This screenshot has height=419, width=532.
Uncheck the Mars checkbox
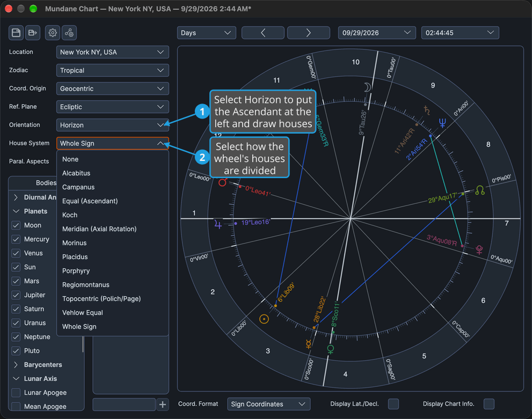point(16,281)
